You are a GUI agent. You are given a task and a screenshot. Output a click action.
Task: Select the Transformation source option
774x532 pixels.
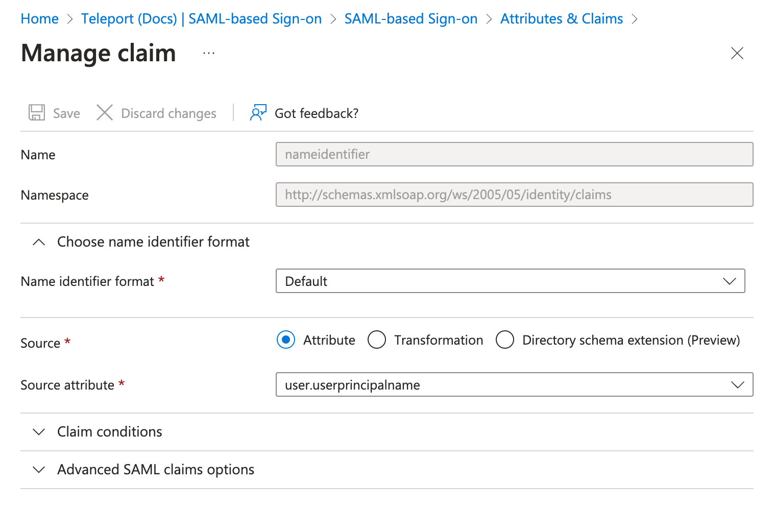point(377,340)
